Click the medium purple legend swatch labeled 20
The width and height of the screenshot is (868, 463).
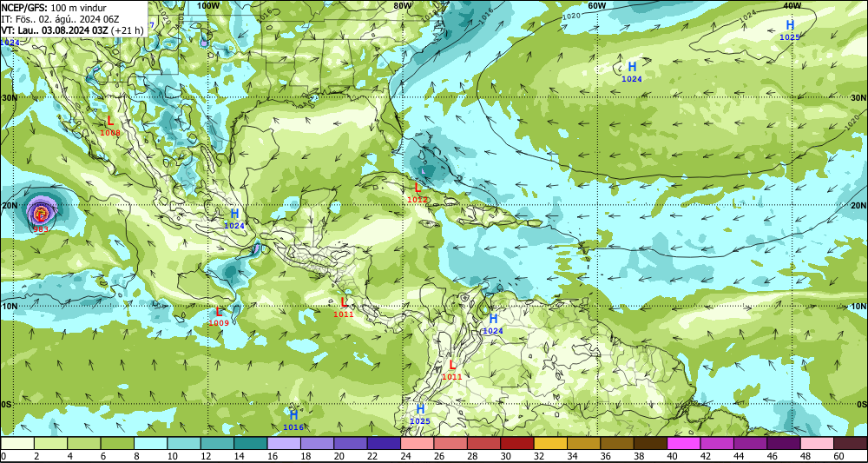click(350, 443)
